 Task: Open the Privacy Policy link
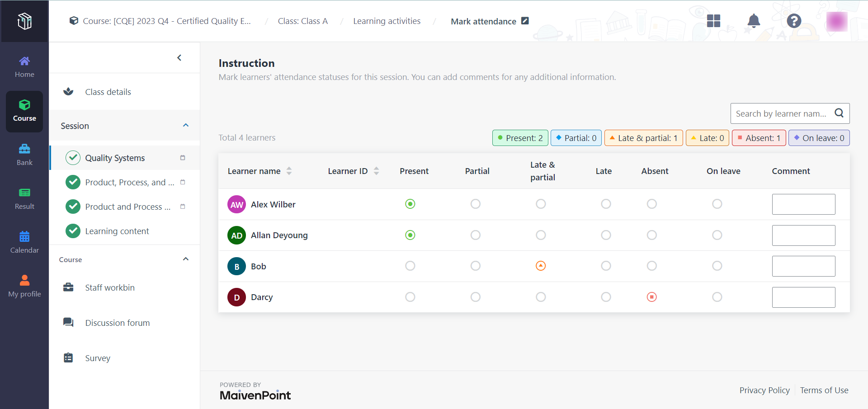pos(764,390)
